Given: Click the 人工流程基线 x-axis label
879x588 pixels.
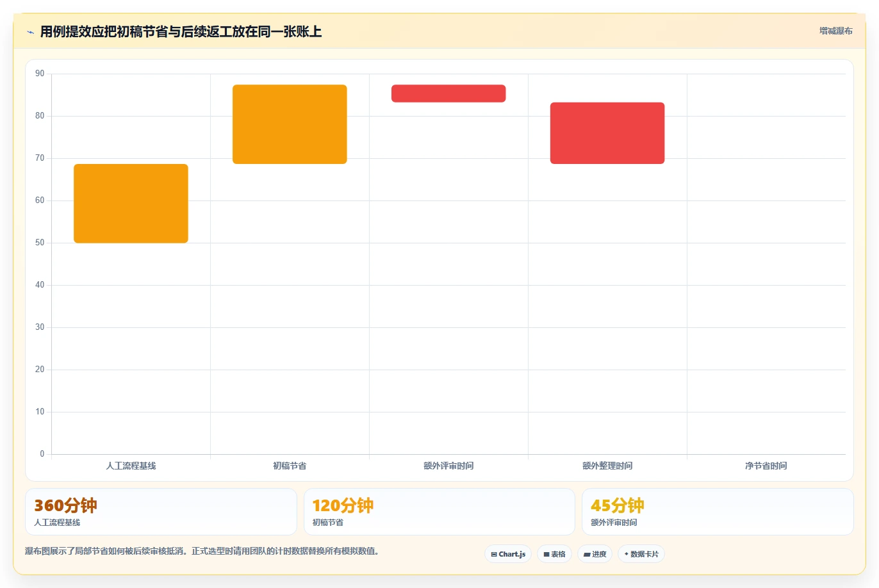Looking at the screenshot, I should pyautogui.click(x=131, y=466).
